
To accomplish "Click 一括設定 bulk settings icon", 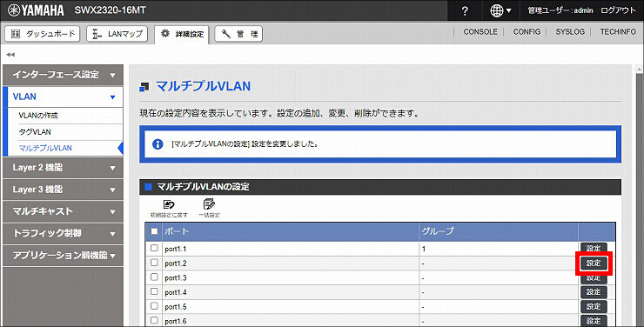I will [x=209, y=208].
